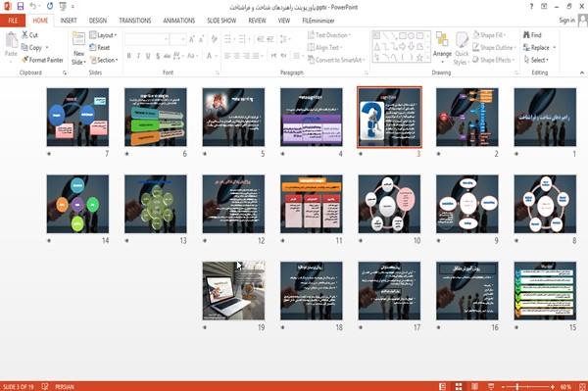Open the Shape Outline dropdown
The width and height of the screenshot is (588, 391).
(x=495, y=47)
